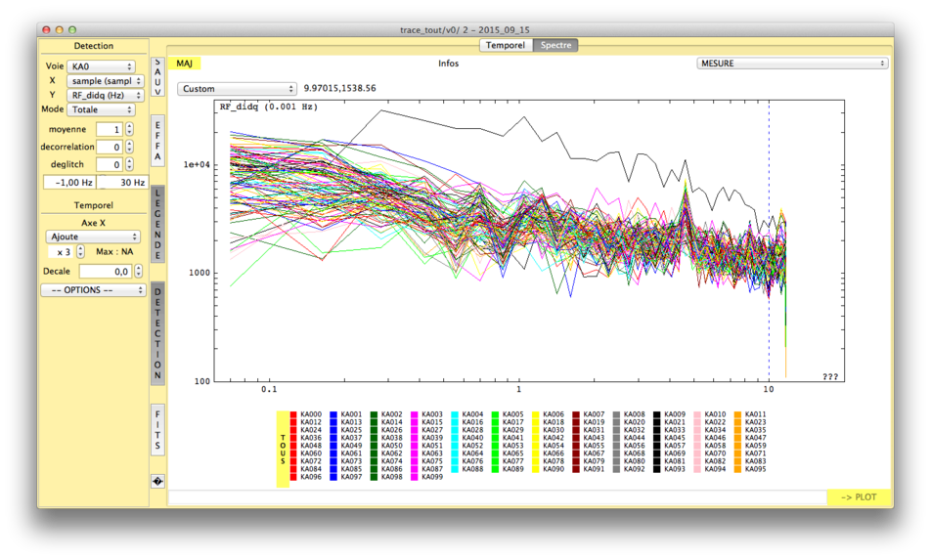The height and width of the screenshot is (560, 931).
Task: Click the red KA000 legend swatch
Action: tap(293, 414)
